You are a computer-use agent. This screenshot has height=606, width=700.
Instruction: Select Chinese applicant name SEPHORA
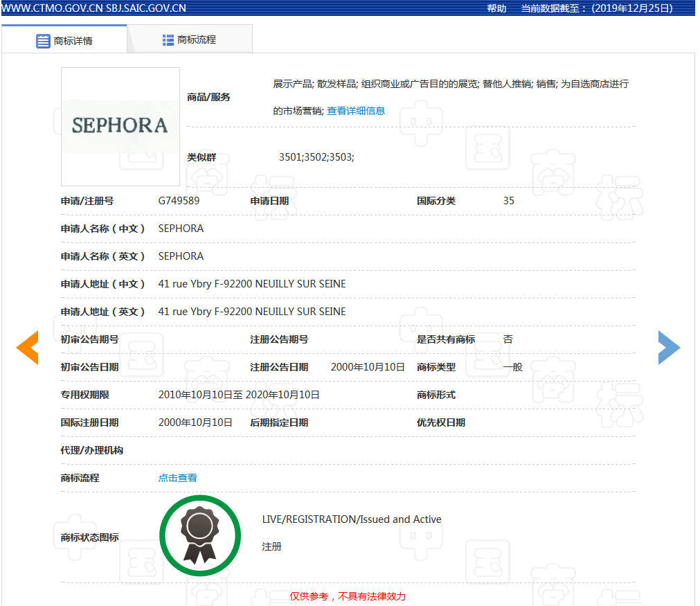(x=181, y=228)
